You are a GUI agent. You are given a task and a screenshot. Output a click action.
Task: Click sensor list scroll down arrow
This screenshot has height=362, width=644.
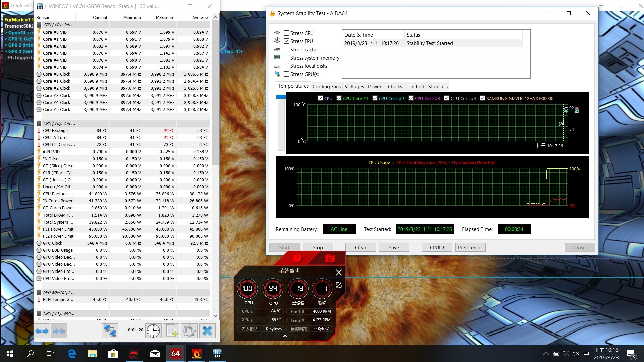[215, 316]
